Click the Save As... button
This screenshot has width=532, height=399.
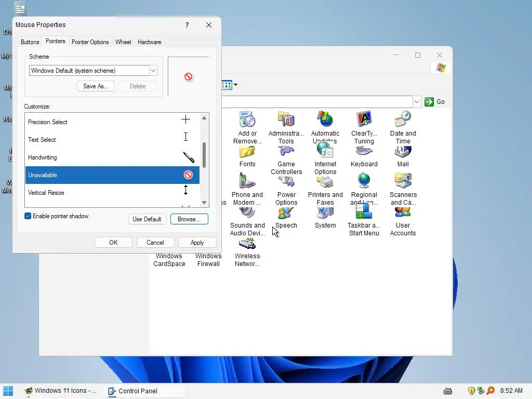96,86
